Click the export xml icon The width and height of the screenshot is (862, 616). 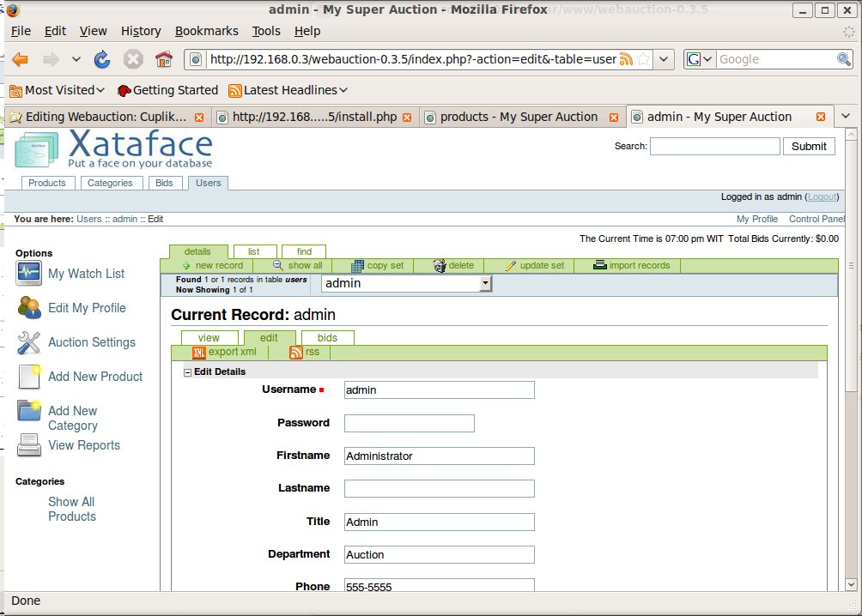199,353
